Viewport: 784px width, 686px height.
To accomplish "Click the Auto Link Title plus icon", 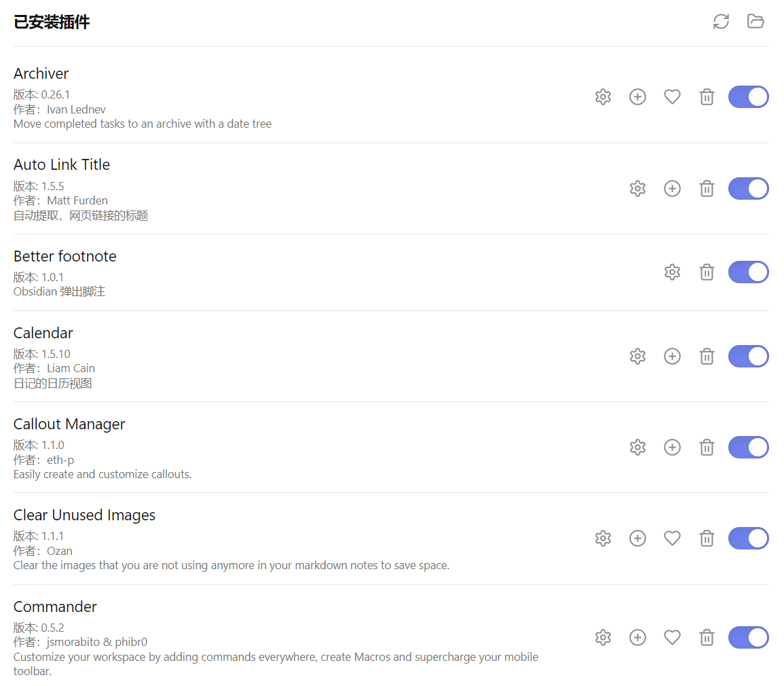I will [x=672, y=189].
